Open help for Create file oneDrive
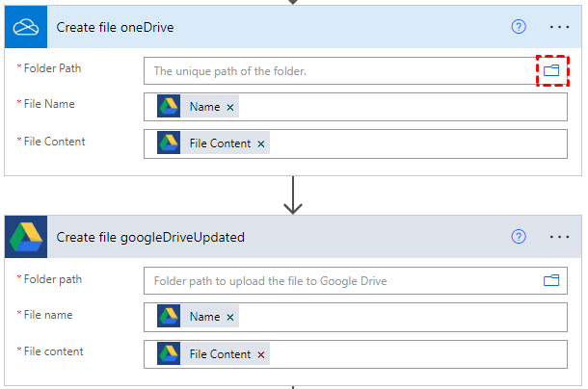The image size is (588, 389). click(519, 26)
